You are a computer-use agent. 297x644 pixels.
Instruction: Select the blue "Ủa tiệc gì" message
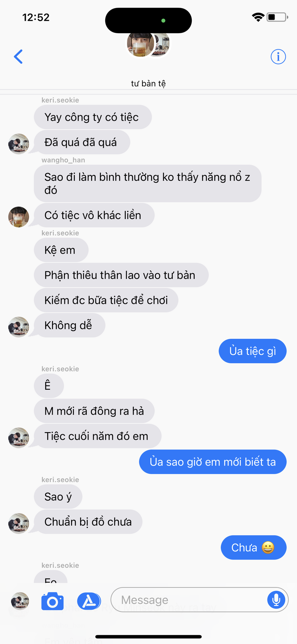coord(253,351)
